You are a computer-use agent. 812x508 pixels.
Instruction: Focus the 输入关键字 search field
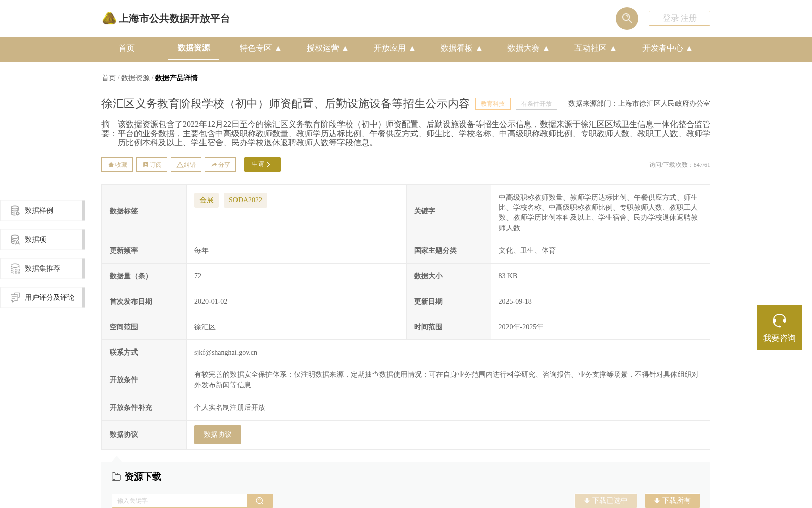pos(179,501)
